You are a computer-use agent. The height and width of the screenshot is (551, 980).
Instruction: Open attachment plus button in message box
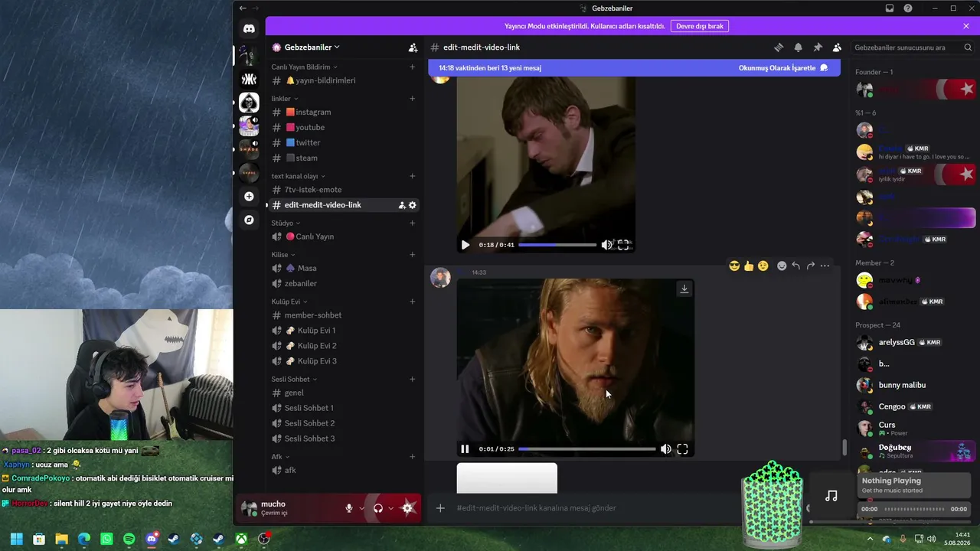coord(440,508)
